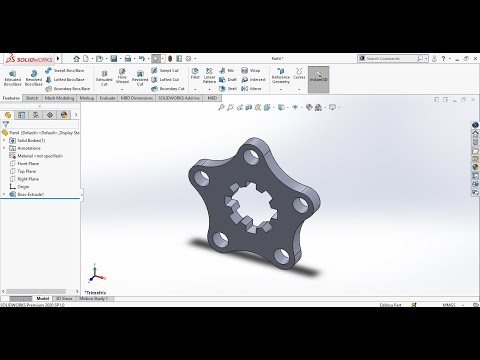
Task: Open Reference Geometry options
Action: click(281, 76)
